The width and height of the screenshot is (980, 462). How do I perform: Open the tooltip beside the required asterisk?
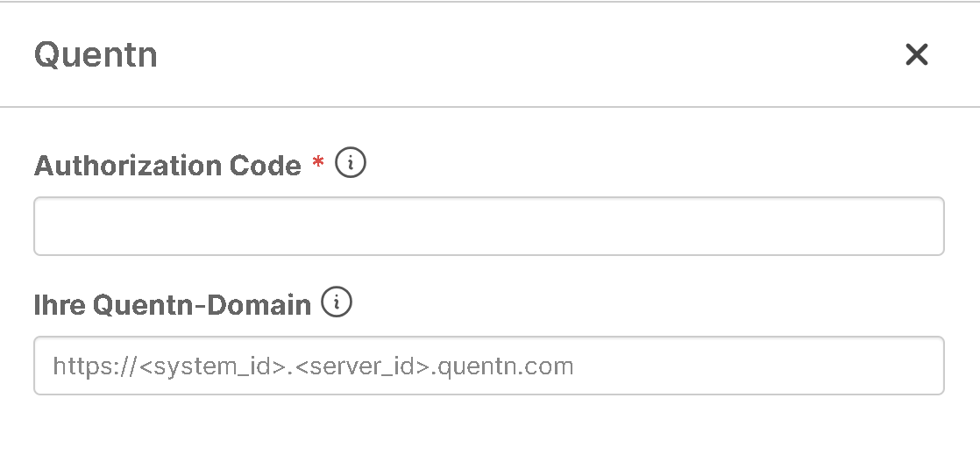(x=351, y=163)
